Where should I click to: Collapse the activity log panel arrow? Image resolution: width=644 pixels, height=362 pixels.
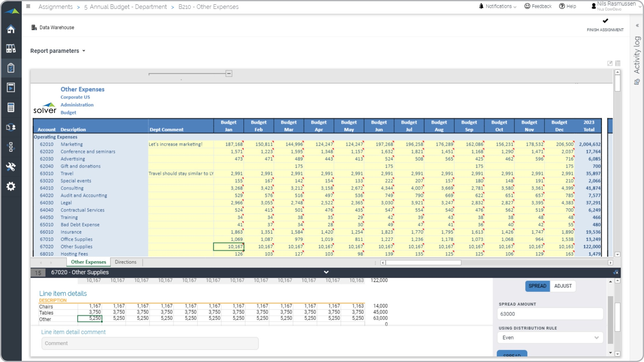pos(637,25)
